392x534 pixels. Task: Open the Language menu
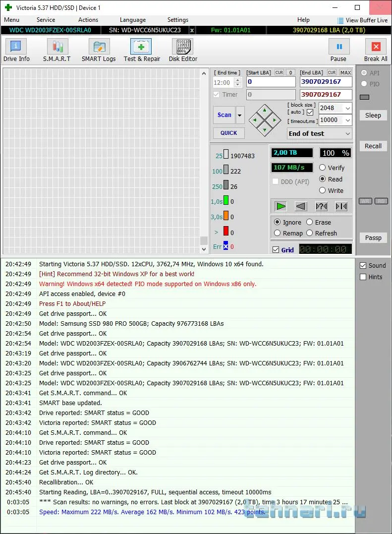[x=133, y=20]
